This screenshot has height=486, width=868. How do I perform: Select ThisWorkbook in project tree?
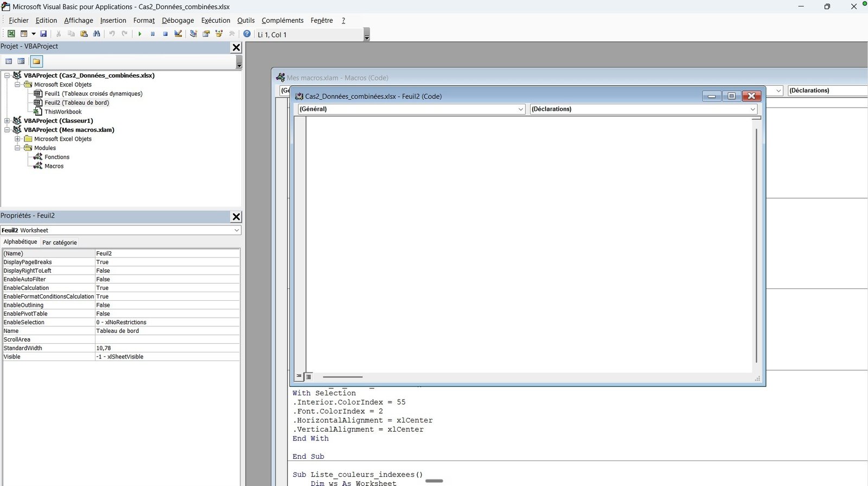pos(63,112)
